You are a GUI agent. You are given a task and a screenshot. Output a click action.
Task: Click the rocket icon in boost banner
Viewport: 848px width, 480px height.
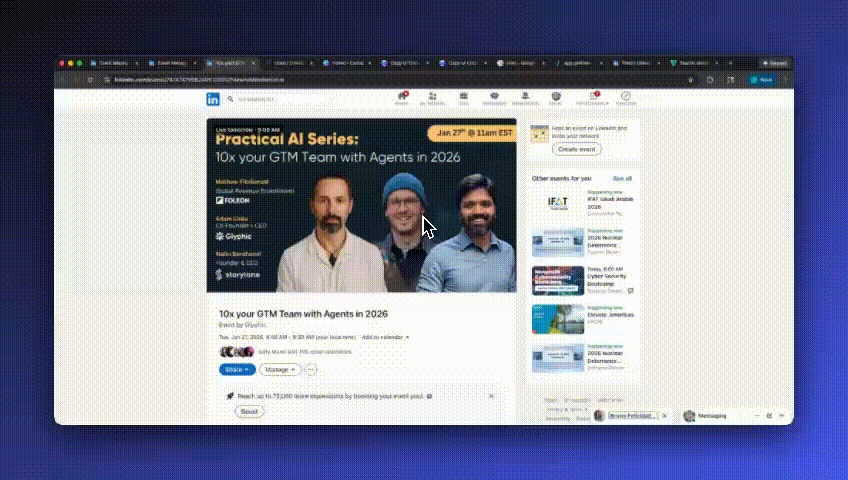coord(230,396)
